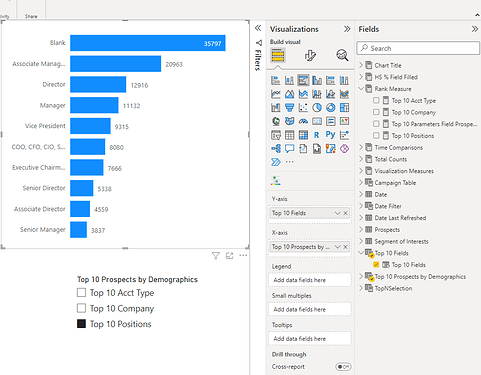
Task: Select the Power Automate visual
Action: tap(276, 162)
